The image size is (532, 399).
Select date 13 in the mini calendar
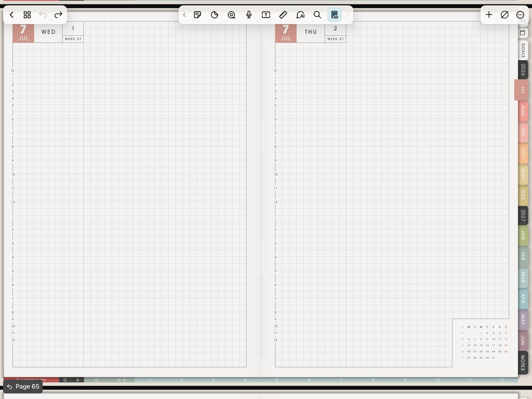click(x=469, y=345)
